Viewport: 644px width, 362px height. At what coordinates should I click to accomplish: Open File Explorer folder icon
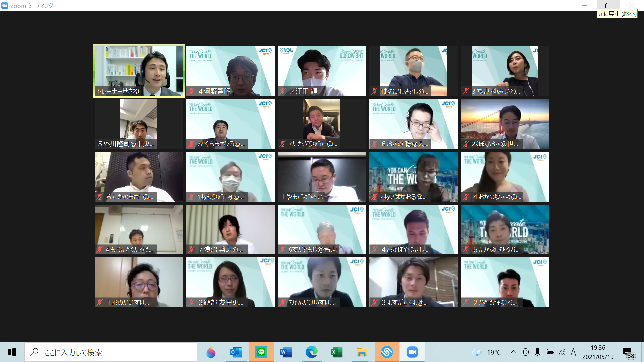[x=362, y=352]
